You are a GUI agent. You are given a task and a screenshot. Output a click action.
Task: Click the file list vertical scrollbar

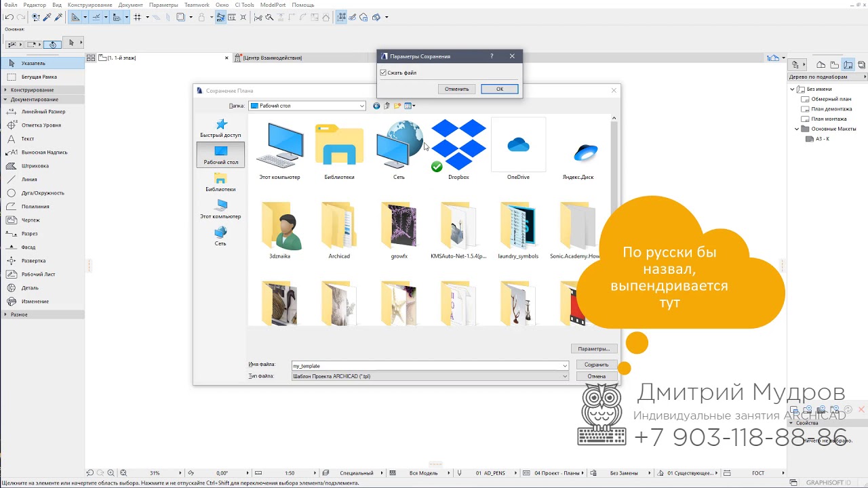coord(614,221)
